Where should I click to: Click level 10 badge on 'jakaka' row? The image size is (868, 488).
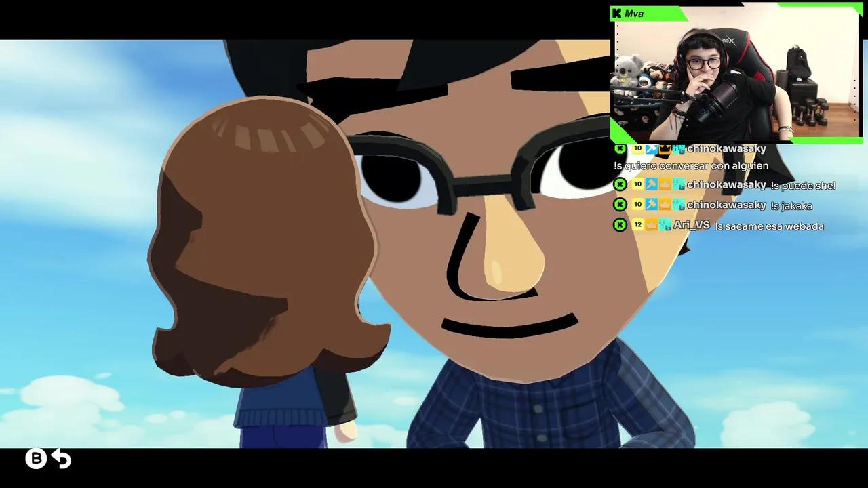637,204
